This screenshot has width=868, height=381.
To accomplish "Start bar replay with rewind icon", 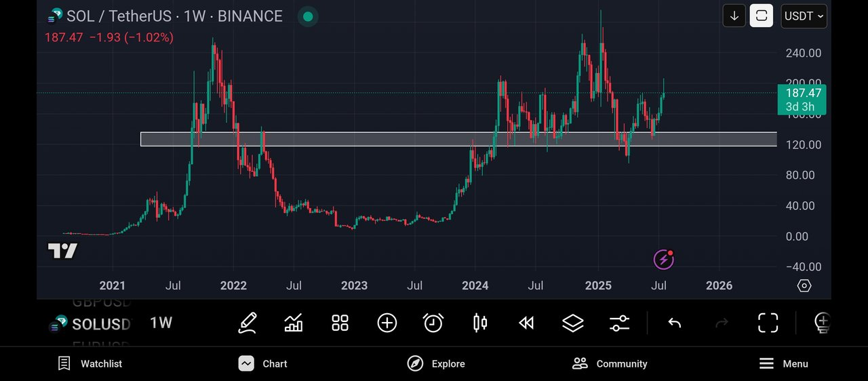I will (526, 323).
